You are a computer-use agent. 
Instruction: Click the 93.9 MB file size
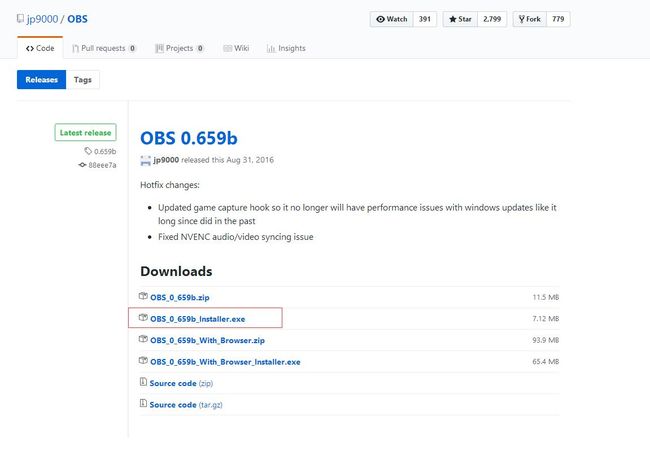[x=546, y=340]
